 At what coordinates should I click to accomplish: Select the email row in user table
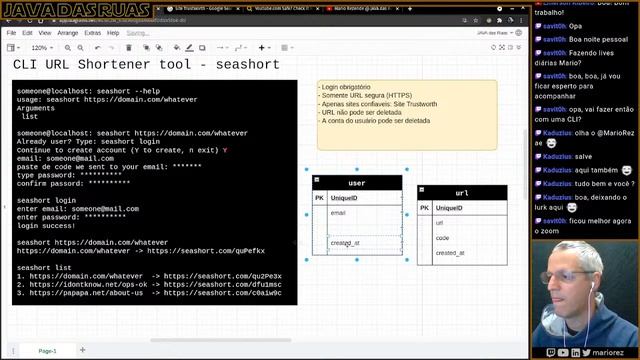(x=357, y=213)
